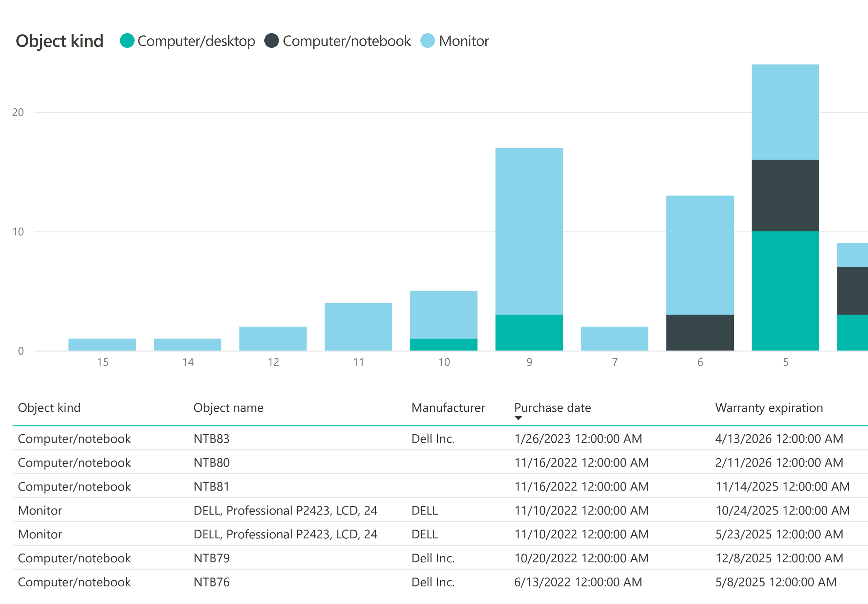868x604 pixels.
Task: Click the Computer/notebook legend label
Action: 346,41
